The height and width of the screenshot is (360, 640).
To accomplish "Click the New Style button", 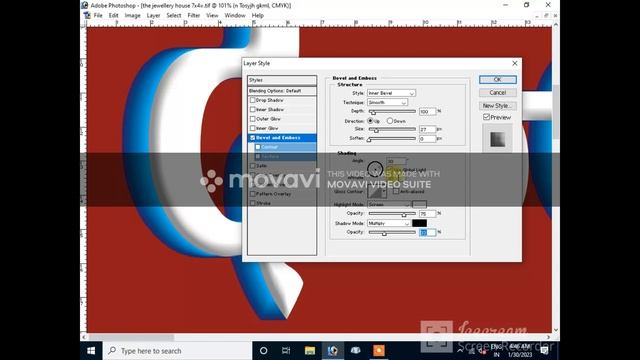I will coord(498,106).
